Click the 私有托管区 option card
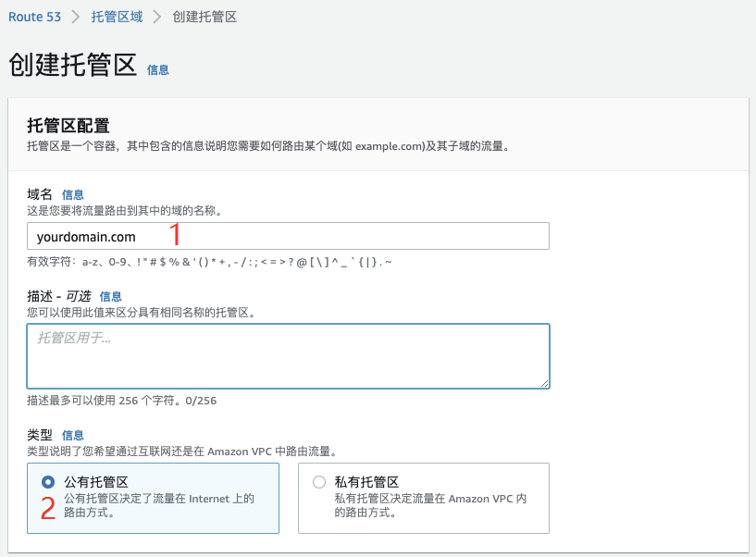The width and height of the screenshot is (756, 557). pos(423,498)
